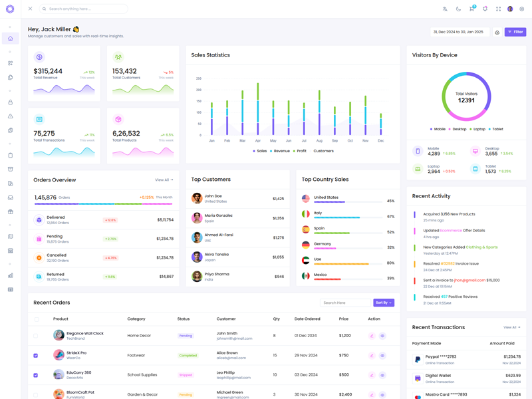The image size is (532, 399).
Task: Open the shopping cart icon in header
Action: (x=471, y=9)
